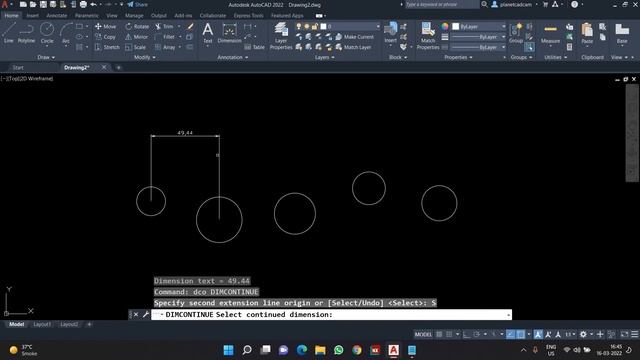This screenshot has width=640, height=360.
Task: Click the Mirror tool
Action: click(x=137, y=37)
